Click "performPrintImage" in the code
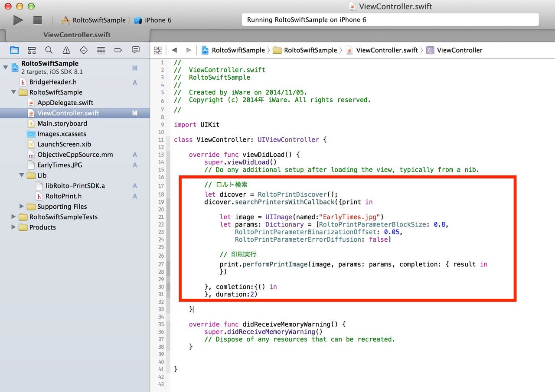The height and width of the screenshot is (392, 555). coord(275,264)
